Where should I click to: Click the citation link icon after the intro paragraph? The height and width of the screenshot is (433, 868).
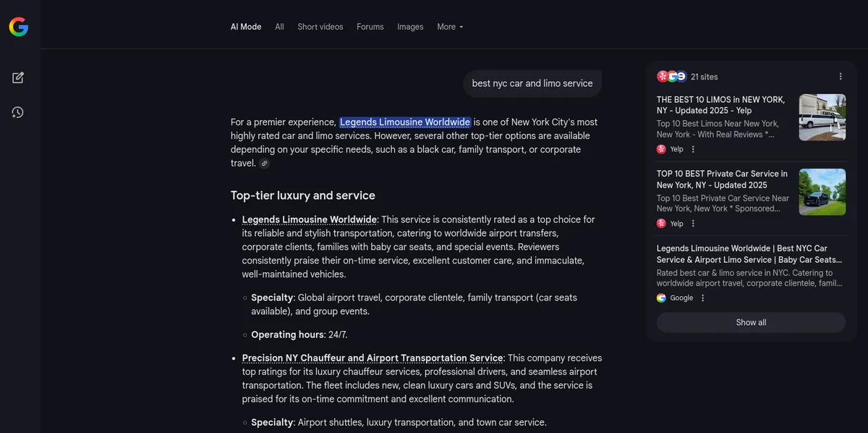[x=264, y=163]
